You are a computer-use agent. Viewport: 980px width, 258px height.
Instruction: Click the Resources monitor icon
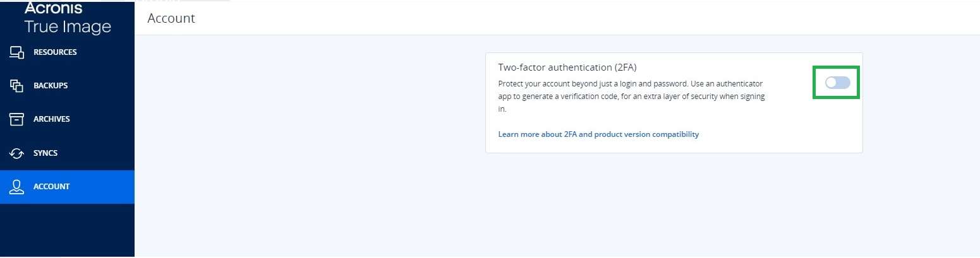point(17,52)
